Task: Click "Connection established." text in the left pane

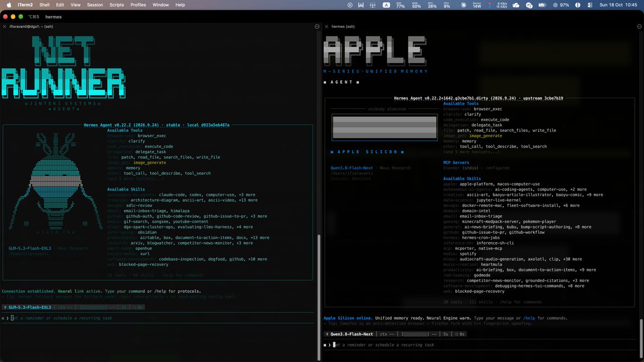Action: tap(28, 291)
